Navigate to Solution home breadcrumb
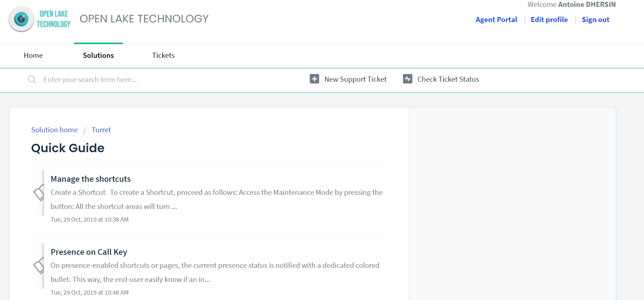The height and width of the screenshot is (300, 644). pos(54,130)
